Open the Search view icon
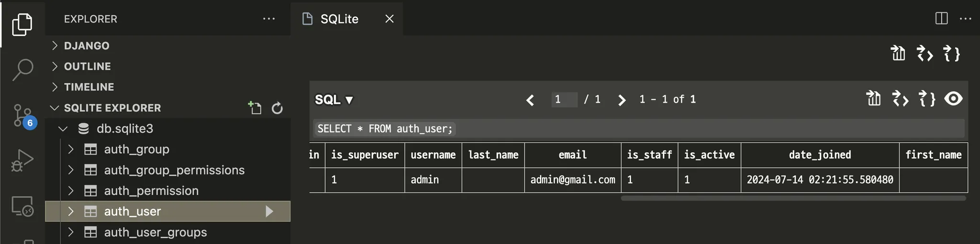Screen dimensions: 980x244 click(22, 70)
